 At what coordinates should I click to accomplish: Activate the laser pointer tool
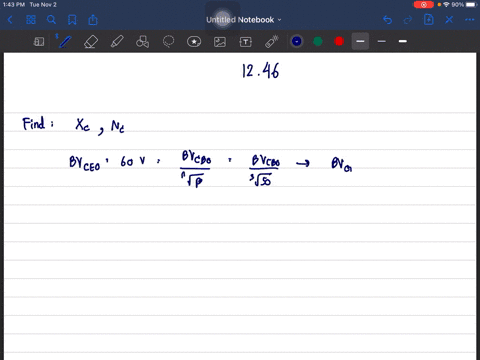(x=272, y=42)
